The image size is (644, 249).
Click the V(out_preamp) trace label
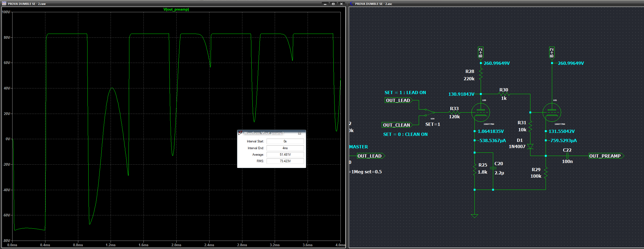click(x=176, y=9)
